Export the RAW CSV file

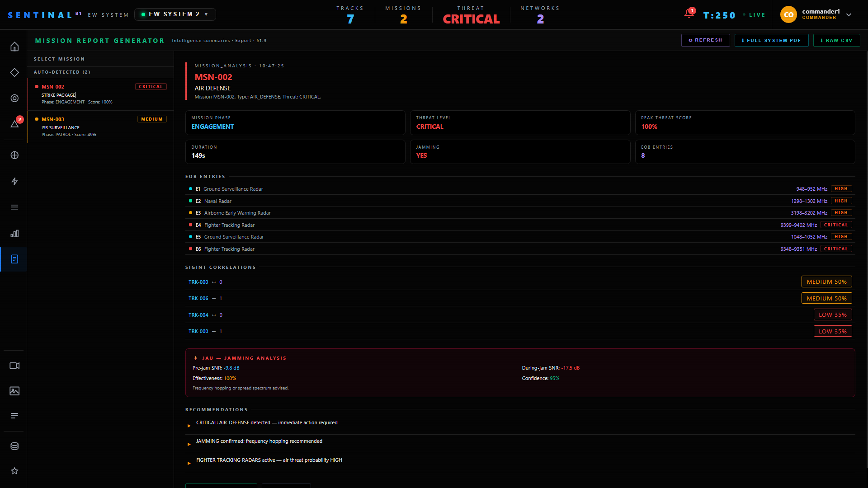(x=836, y=40)
